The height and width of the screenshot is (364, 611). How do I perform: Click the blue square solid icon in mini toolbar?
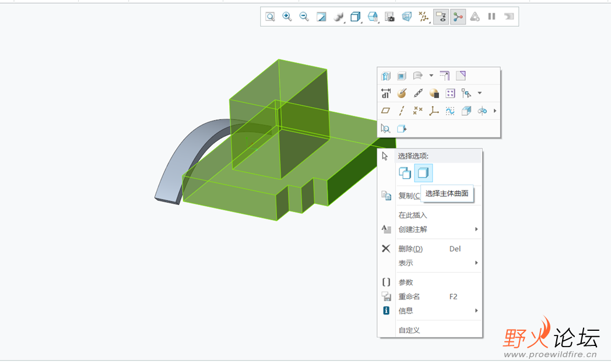402,76
